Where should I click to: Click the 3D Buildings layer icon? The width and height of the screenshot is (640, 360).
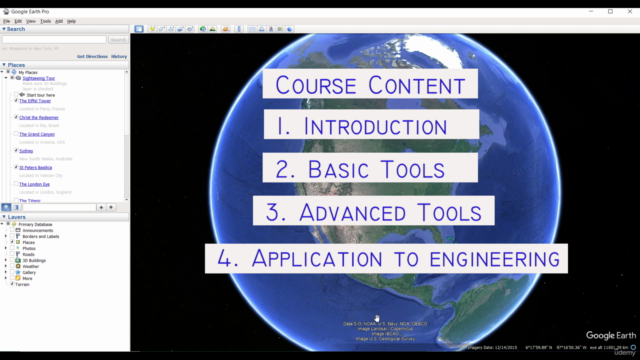click(x=18, y=260)
